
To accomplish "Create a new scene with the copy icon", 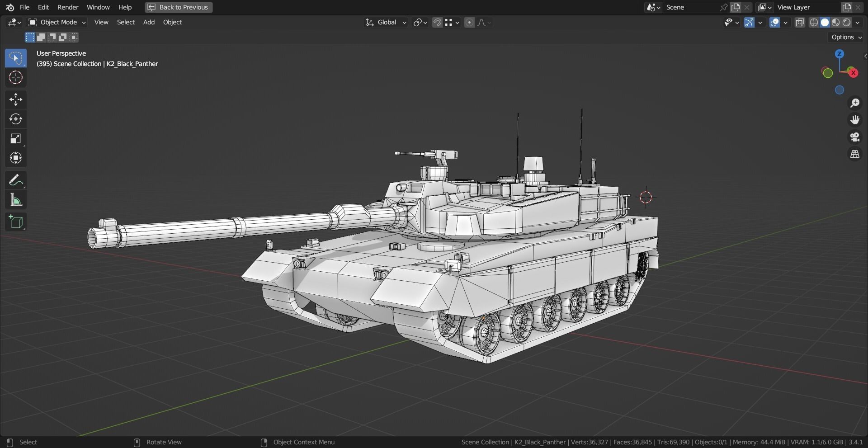I will (x=736, y=7).
